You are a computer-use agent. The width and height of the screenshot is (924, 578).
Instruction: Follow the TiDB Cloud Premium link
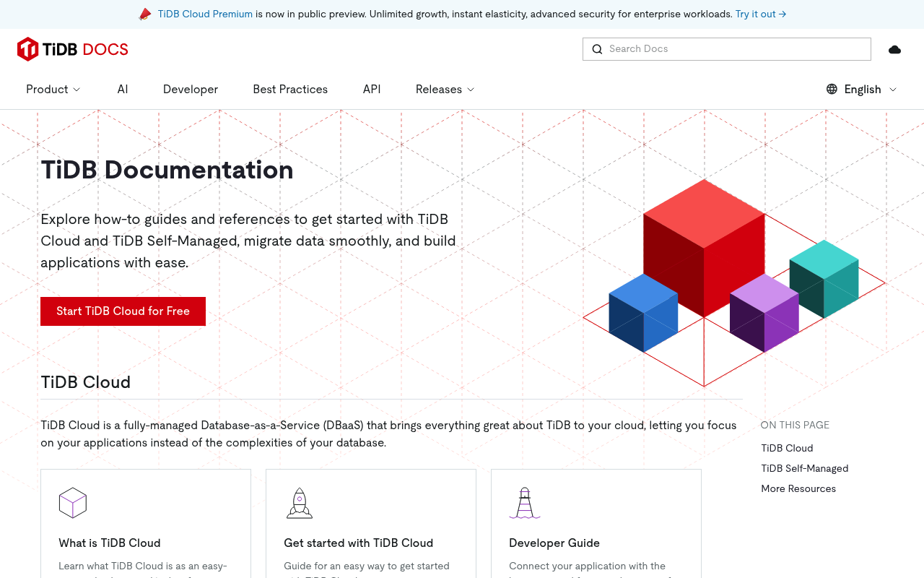pyautogui.click(x=205, y=14)
